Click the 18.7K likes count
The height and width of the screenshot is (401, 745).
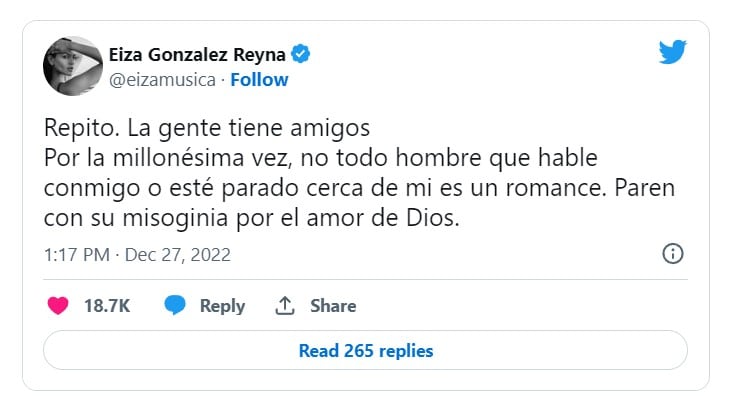107,306
